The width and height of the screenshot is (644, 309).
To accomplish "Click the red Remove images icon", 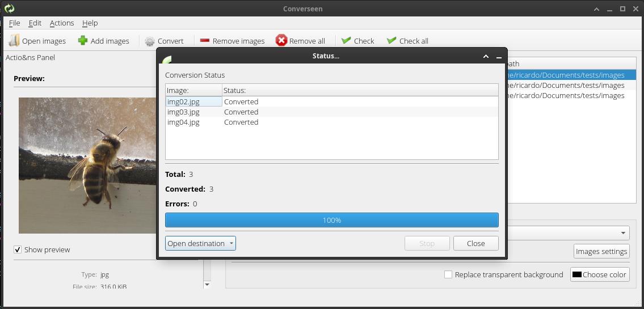I will point(205,41).
